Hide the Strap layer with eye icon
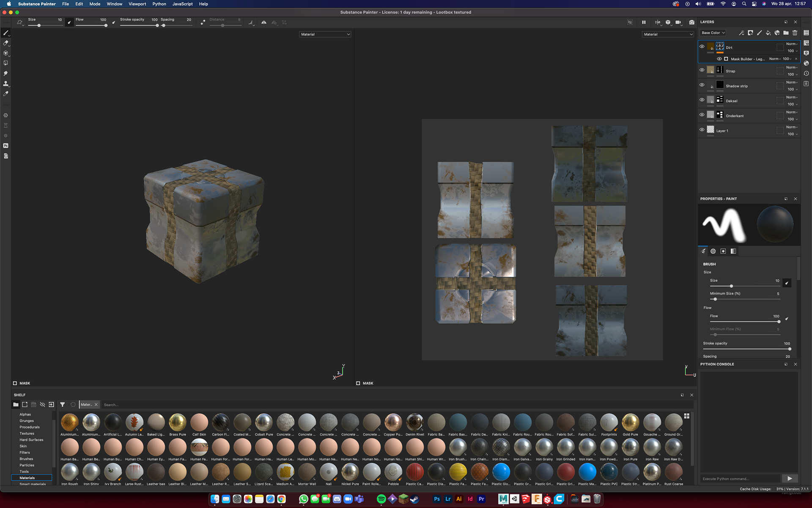The width and height of the screenshot is (812, 508). point(702,70)
